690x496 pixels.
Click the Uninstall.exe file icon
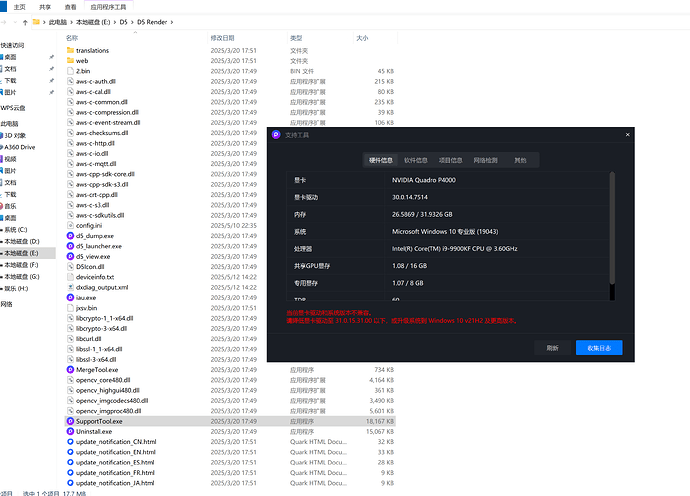[70, 431]
